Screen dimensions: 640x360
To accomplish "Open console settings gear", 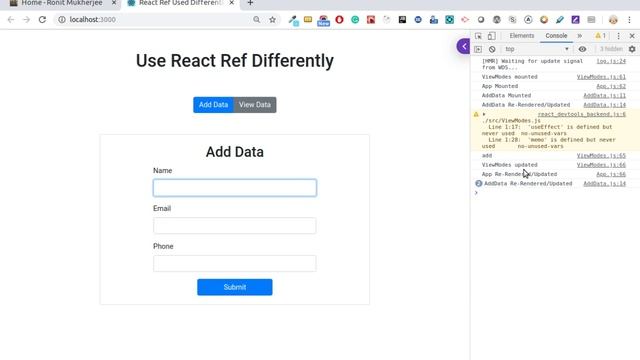I will coord(632,49).
